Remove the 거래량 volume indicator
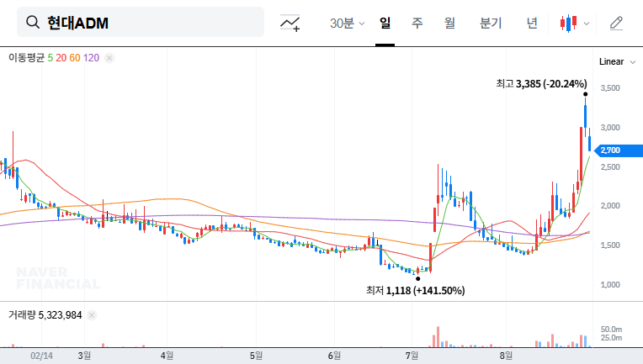The height and width of the screenshot is (364, 643). click(x=92, y=315)
